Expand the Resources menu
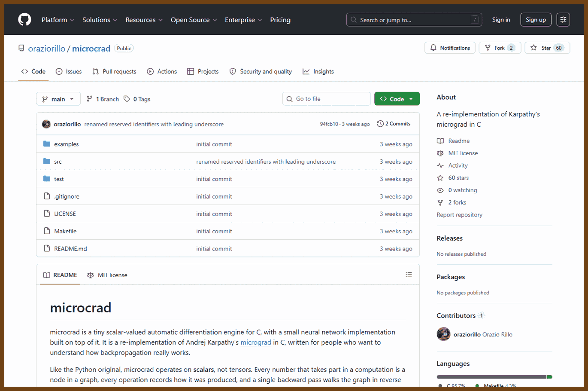This screenshot has width=588, height=391. pyautogui.click(x=144, y=20)
